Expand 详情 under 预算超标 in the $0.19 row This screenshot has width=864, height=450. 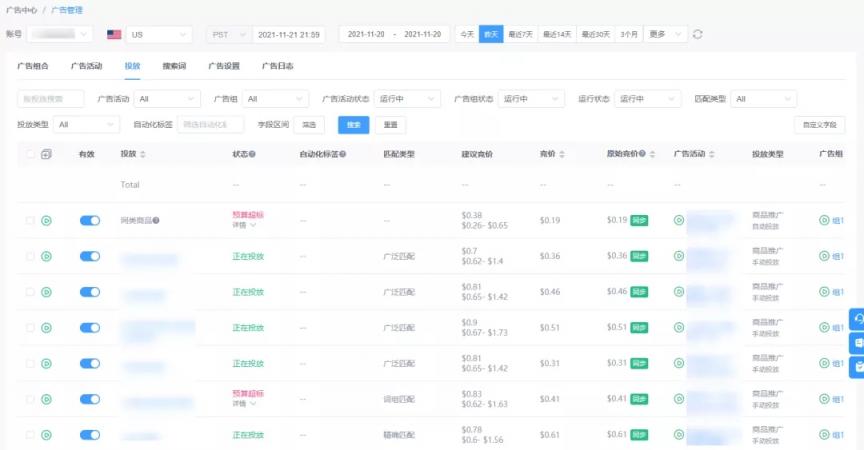[x=244, y=225]
